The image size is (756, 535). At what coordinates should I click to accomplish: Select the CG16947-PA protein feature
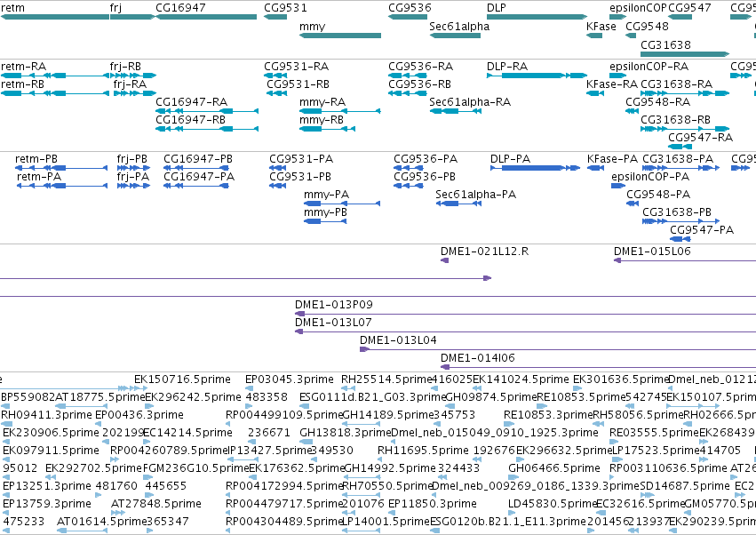point(196,186)
